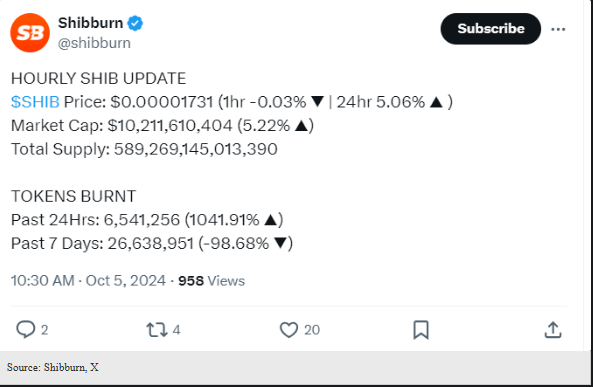
Task: Click the reply count number 2
Action: click(x=44, y=330)
